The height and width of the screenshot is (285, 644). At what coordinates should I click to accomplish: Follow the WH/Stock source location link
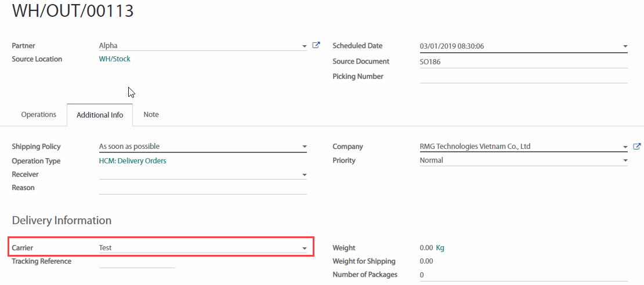point(115,59)
